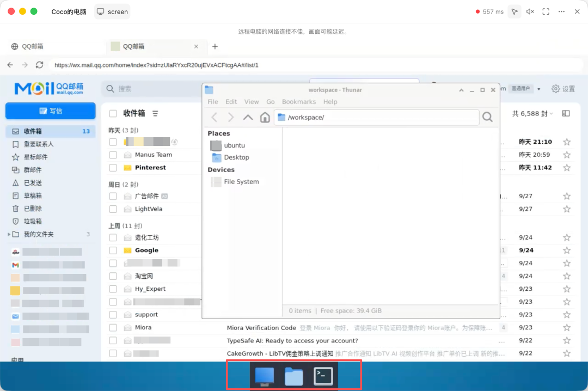
Task: Go to parent folder in Thunar
Action: coord(248,118)
